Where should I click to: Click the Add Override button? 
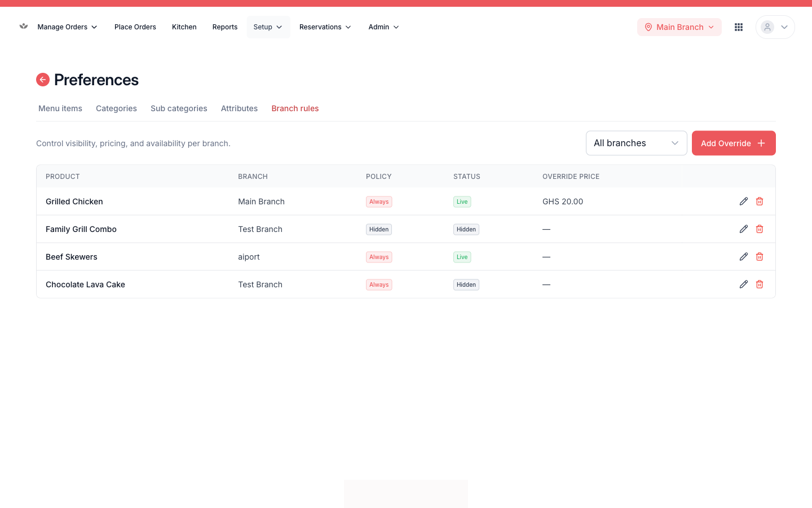pos(734,143)
